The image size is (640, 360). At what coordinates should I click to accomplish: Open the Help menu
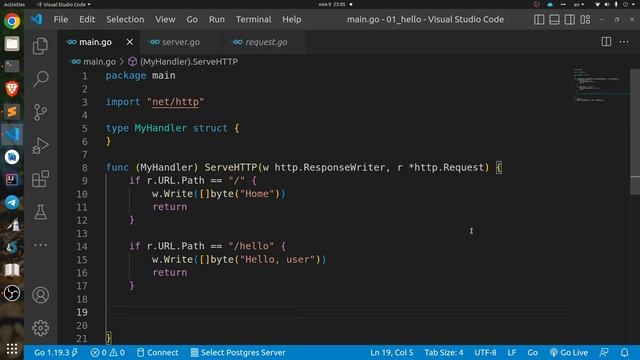[x=292, y=19]
